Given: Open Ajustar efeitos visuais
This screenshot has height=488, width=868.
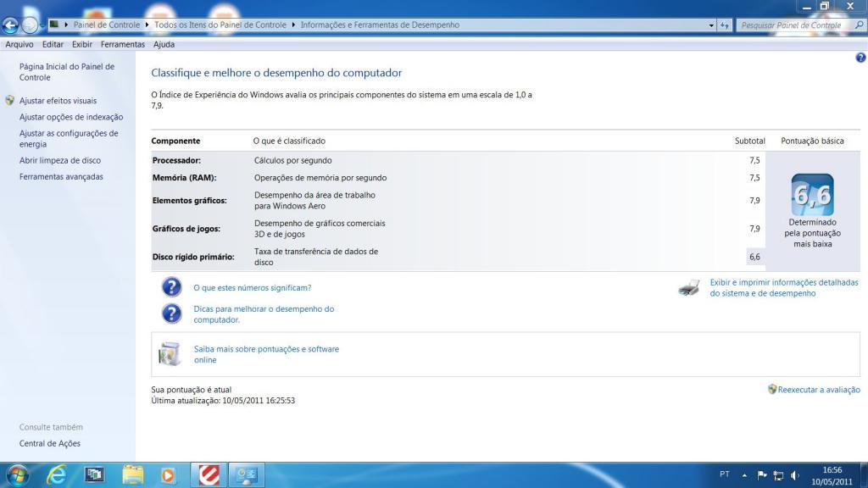Looking at the screenshot, I should click(58, 101).
